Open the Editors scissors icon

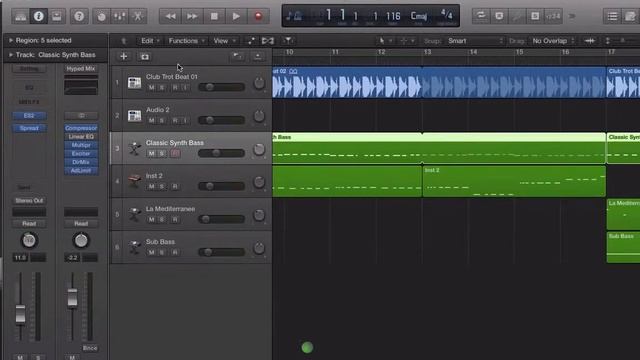point(138,16)
